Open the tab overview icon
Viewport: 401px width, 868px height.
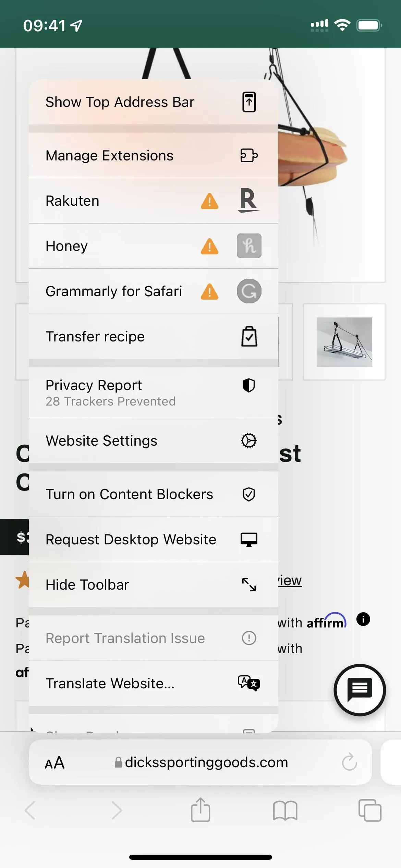[x=370, y=810]
